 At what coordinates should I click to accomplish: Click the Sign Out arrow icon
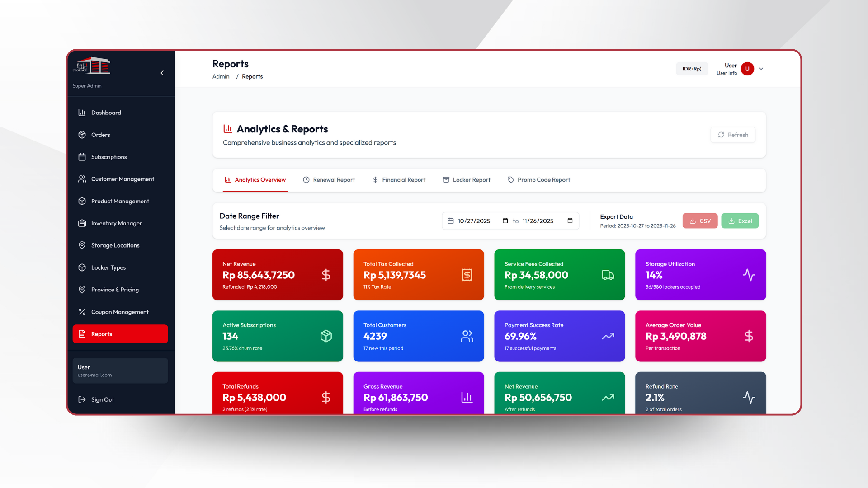tap(82, 399)
